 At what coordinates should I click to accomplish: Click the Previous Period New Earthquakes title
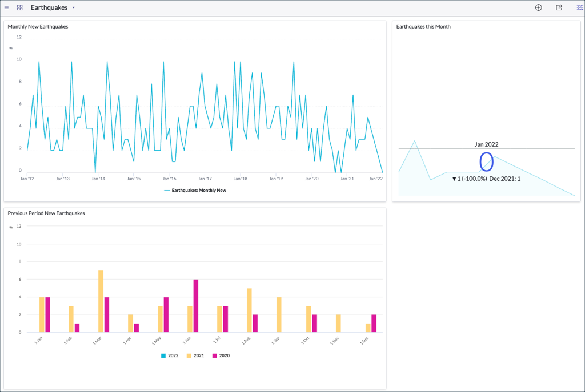pyautogui.click(x=46, y=213)
